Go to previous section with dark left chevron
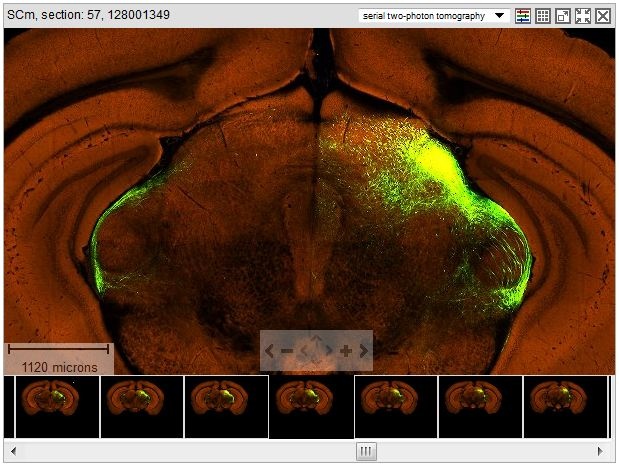Image resolution: width=619 pixels, height=467 pixels. click(x=269, y=351)
